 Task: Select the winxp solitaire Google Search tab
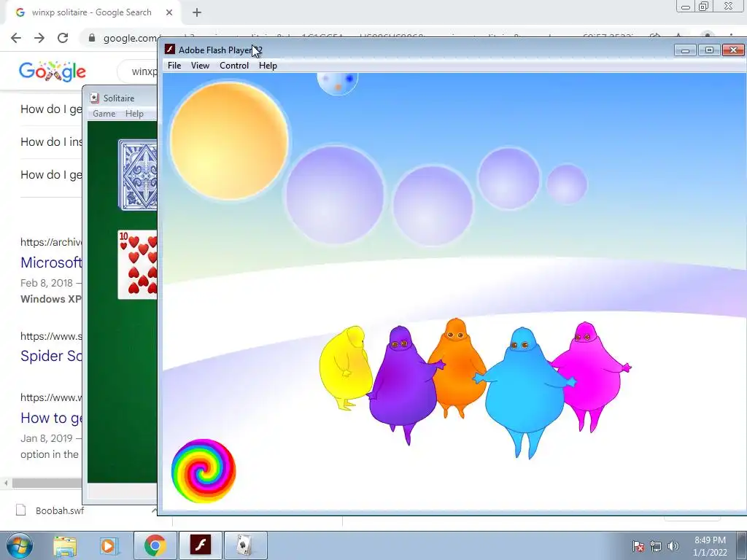pos(93,12)
